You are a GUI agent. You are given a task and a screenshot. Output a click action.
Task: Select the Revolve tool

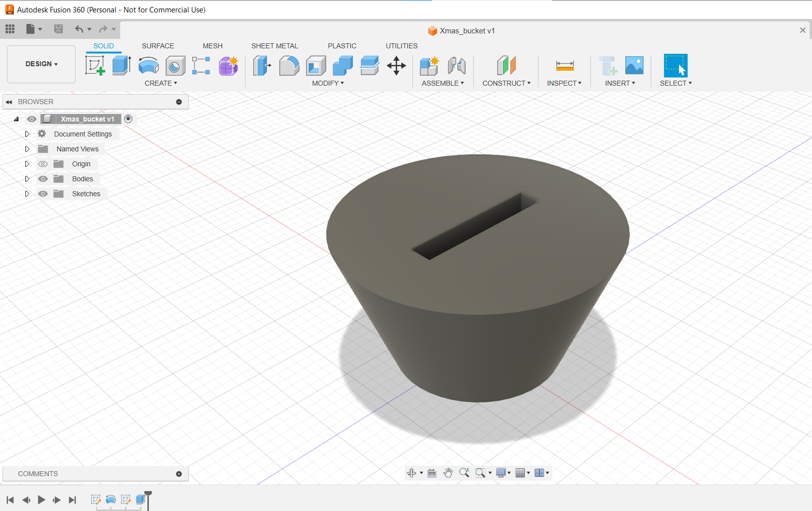click(x=148, y=65)
